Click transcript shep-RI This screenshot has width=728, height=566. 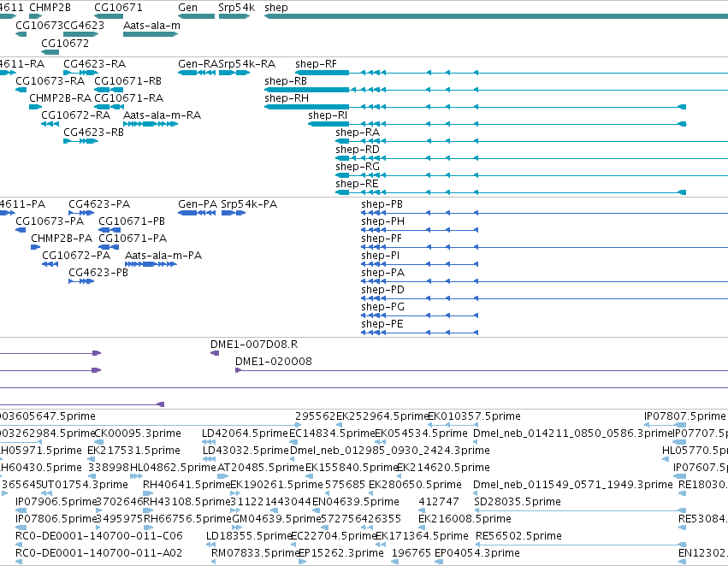(497, 124)
